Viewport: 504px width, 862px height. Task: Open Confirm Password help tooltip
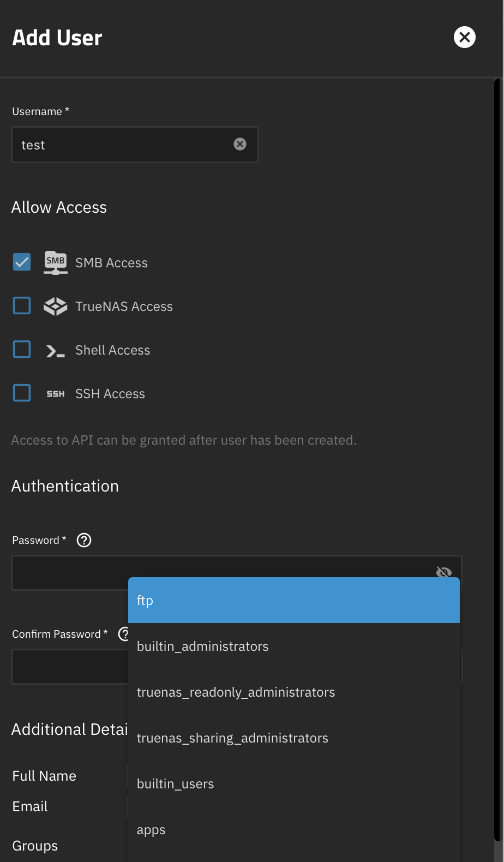coord(124,634)
